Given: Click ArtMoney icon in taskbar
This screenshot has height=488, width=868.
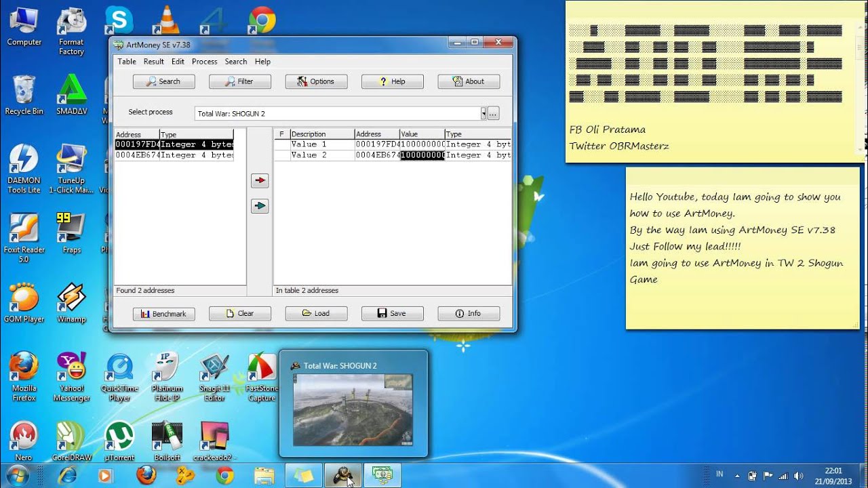Looking at the screenshot, I should 382,476.
